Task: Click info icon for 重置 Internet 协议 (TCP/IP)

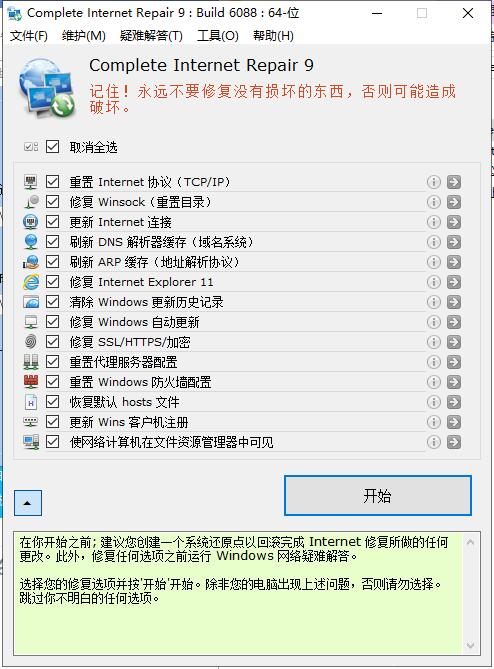Action: tap(433, 182)
